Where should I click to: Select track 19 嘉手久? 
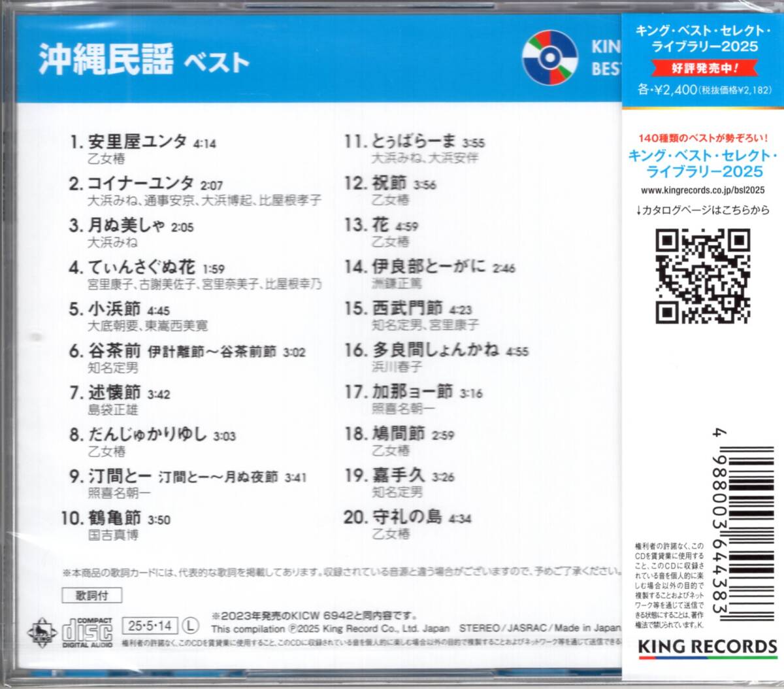coord(399,475)
